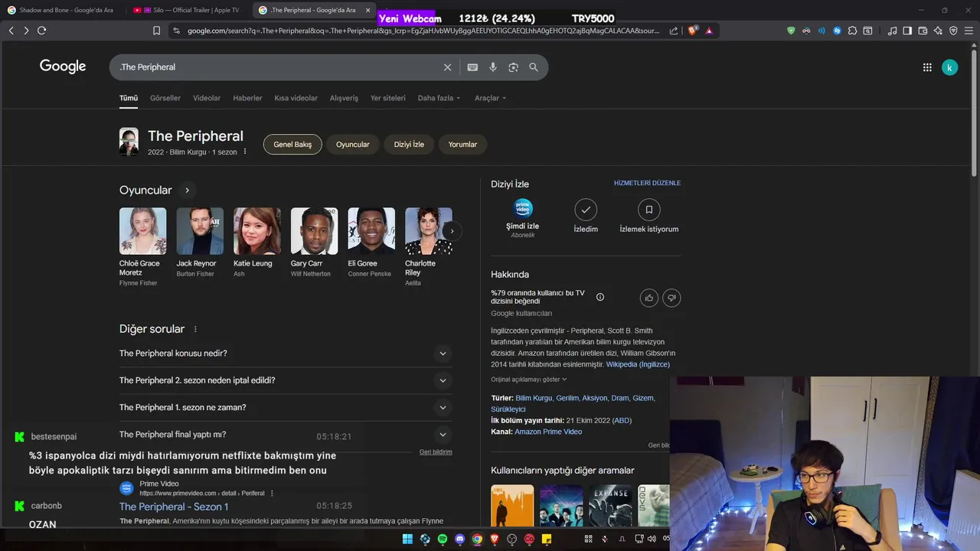Screen dimensions: 980x551
Task: Open Google Lens image search icon
Action: (513, 67)
